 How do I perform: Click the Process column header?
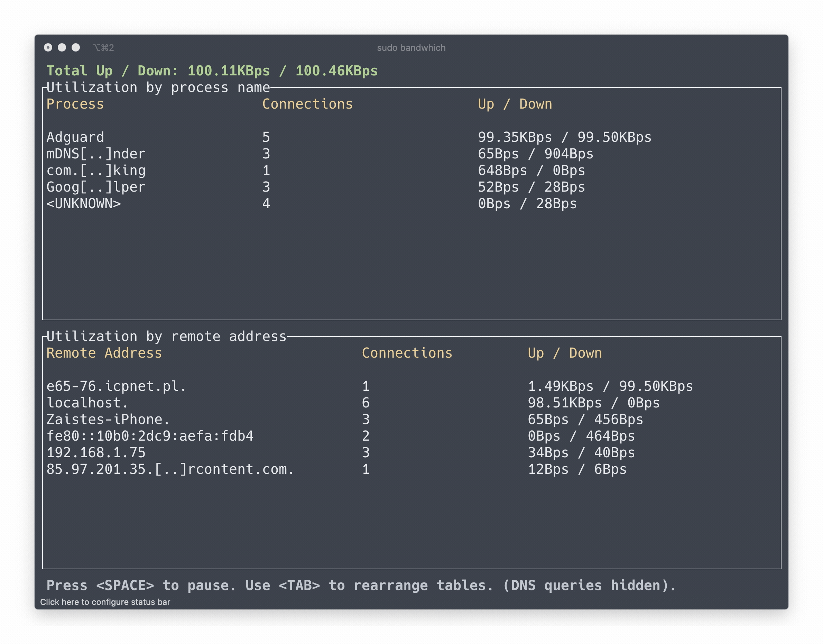tap(75, 104)
